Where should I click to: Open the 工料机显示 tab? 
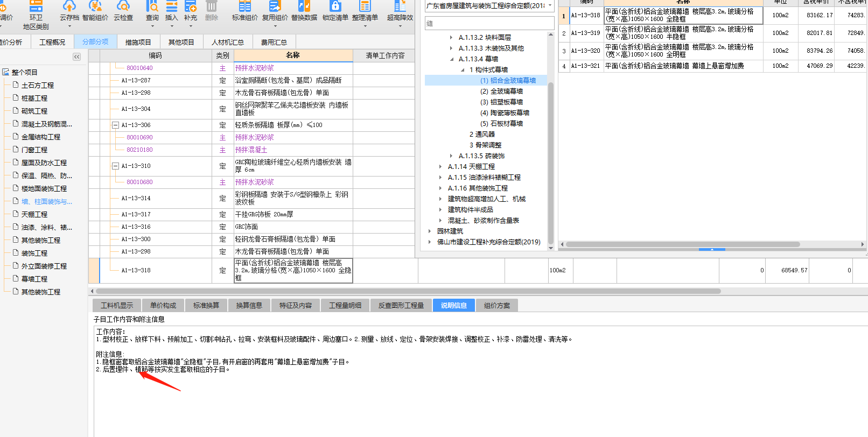pyautogui.click(x=117, y=305)
